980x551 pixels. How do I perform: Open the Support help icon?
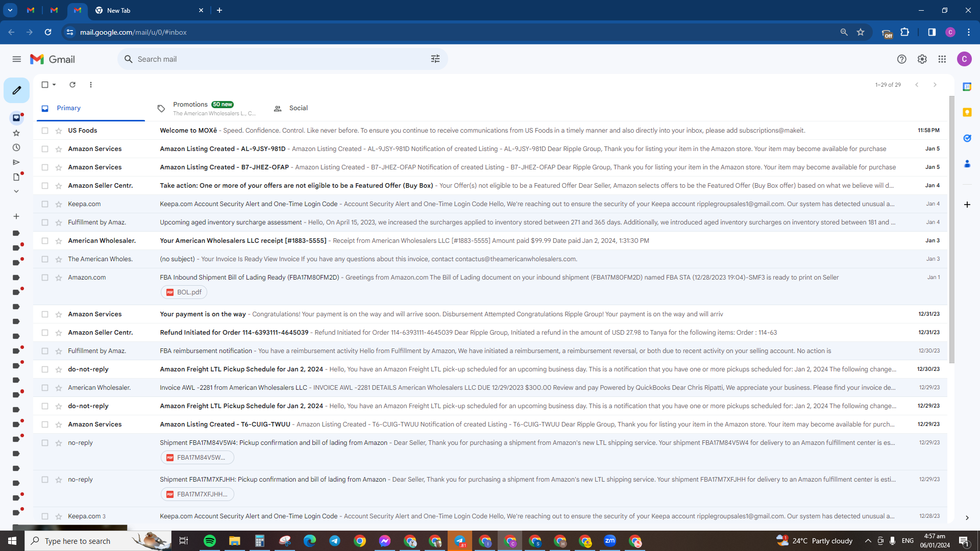coord(902,59)
